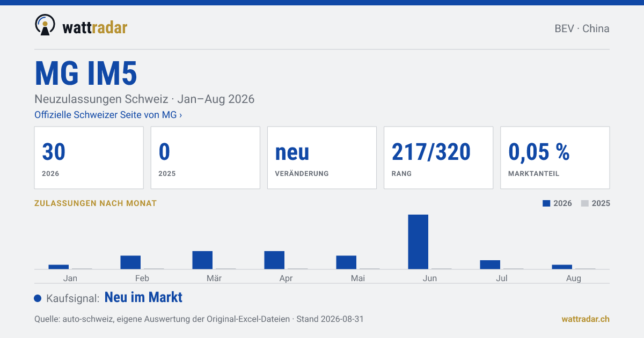Click the grey 2025 legend swatch
This screenshot has width=644, height=338.
click(585, 203)
